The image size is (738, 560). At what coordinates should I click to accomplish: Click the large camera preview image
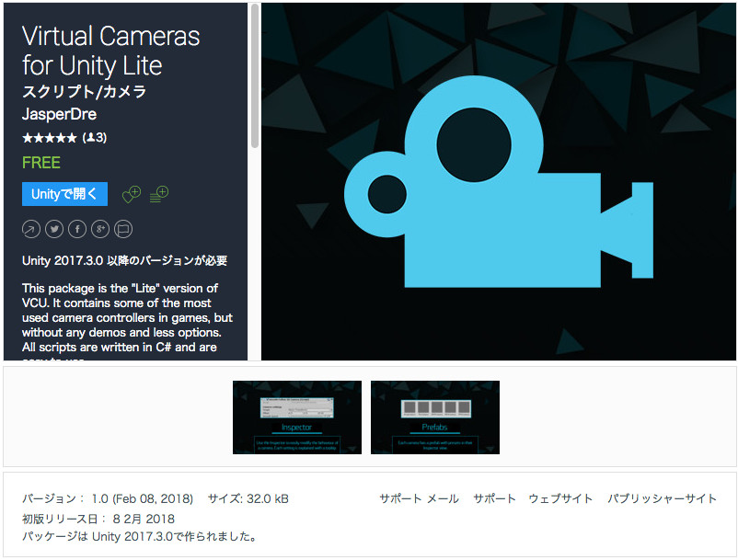(x=499, y=181)
